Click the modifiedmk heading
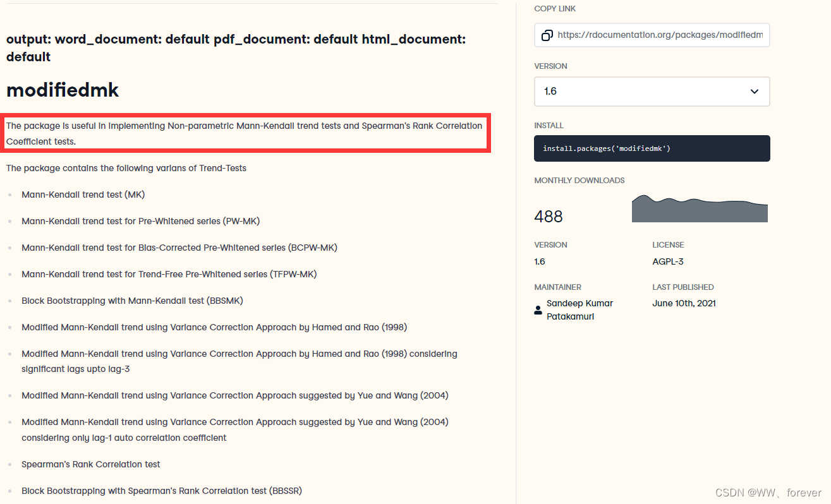This screenshot has width=831, height=504. 63,90
